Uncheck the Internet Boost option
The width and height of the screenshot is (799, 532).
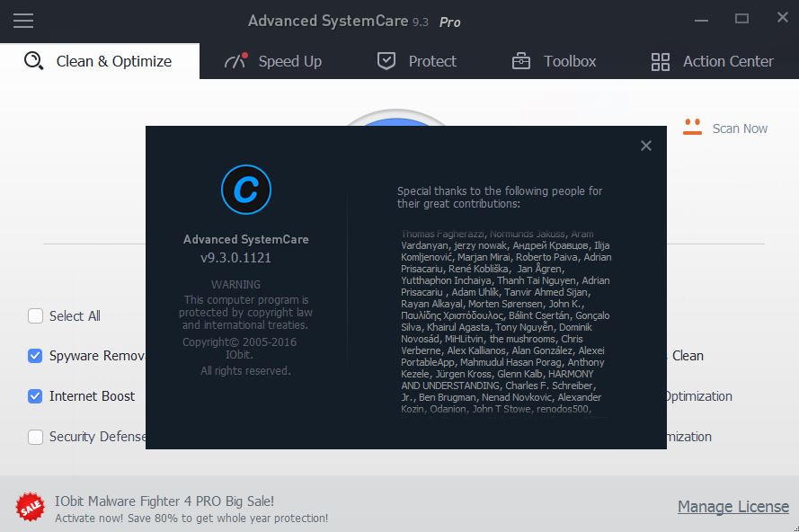pyautogui.click(x=35, y=396)
